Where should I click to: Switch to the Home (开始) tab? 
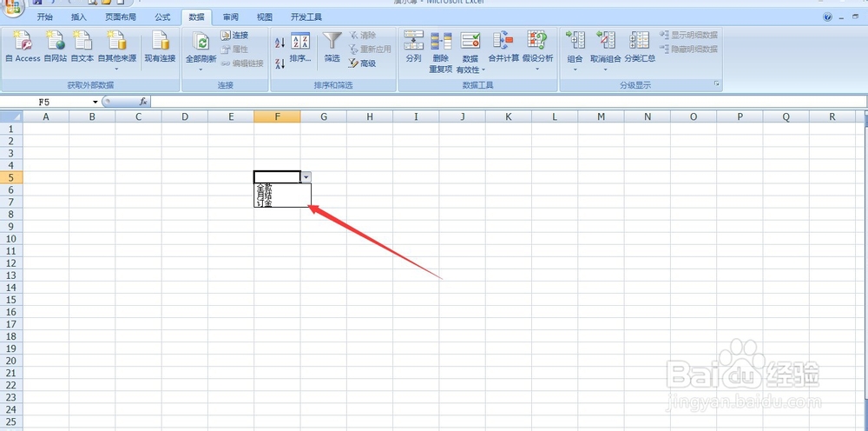45,17
